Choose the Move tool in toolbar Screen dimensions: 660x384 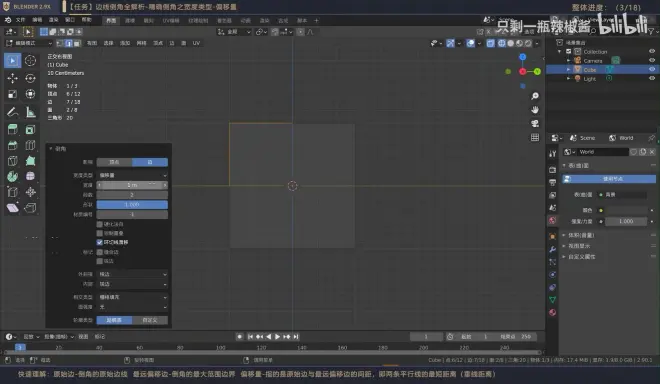point(13,78)
